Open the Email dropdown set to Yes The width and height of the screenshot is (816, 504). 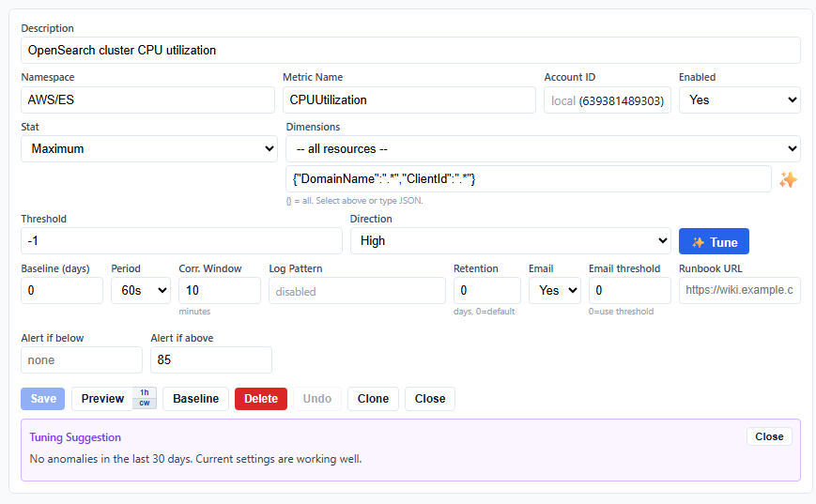(x=555, y=290)
